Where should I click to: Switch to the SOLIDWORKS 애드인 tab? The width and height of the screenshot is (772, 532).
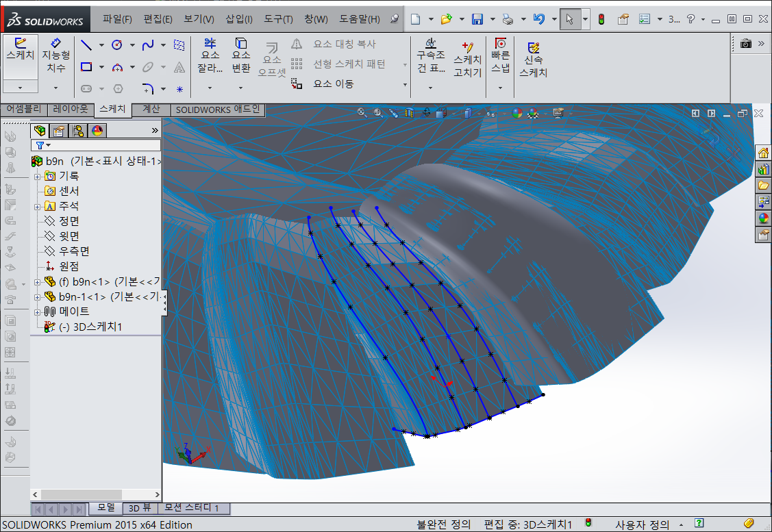[x=218, y=110]
